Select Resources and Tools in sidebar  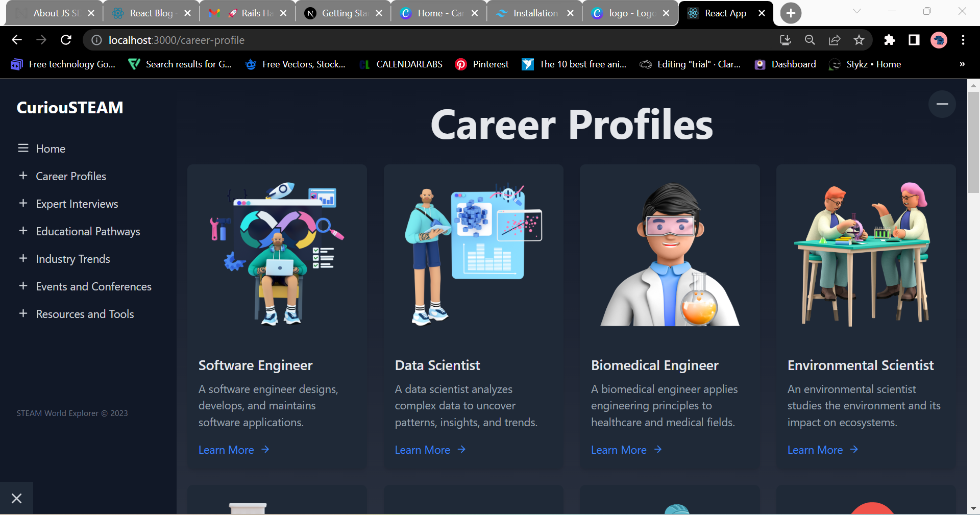[x=85, y=314]
